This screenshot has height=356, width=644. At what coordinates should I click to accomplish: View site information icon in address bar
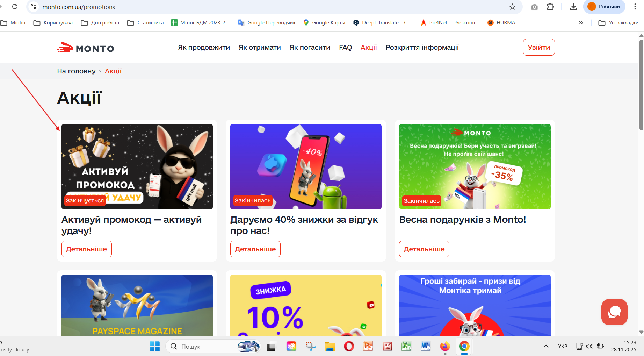pos(34,7)
